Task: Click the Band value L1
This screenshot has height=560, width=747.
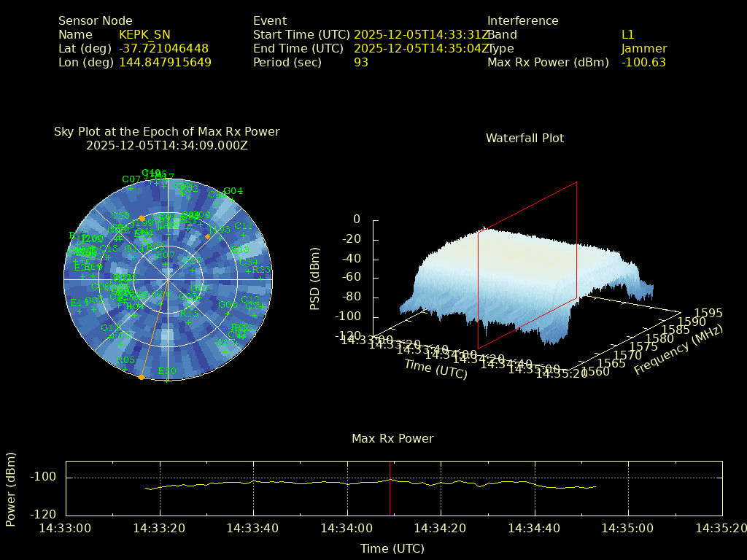Action: pos(627,34)
